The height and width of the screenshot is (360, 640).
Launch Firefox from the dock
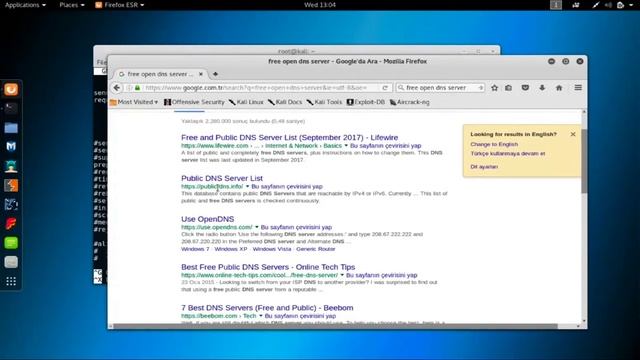click(11, 89)
